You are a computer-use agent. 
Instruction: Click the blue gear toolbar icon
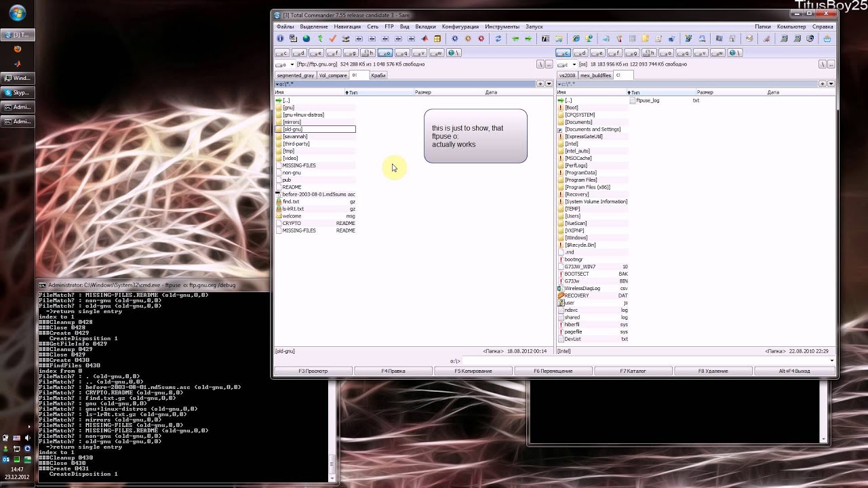(455, 39)
